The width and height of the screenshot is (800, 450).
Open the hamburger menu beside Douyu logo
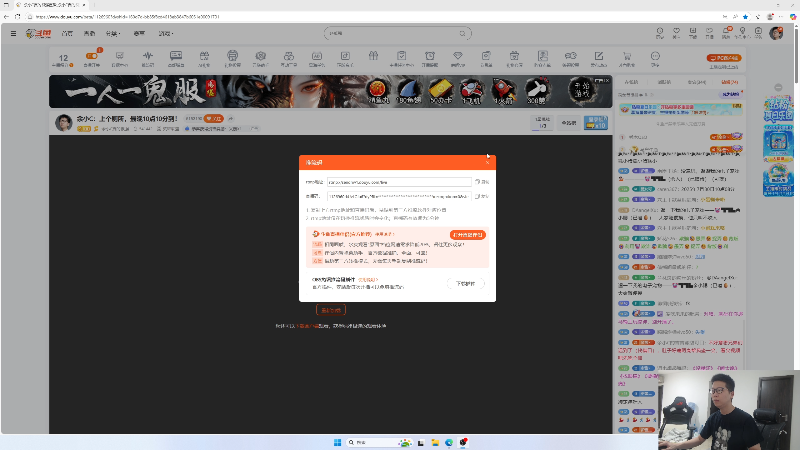click(13, 34)
